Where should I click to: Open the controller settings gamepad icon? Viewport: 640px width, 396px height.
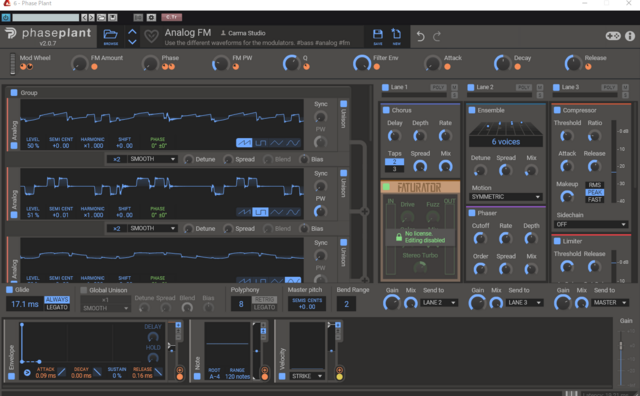(613, 36)
